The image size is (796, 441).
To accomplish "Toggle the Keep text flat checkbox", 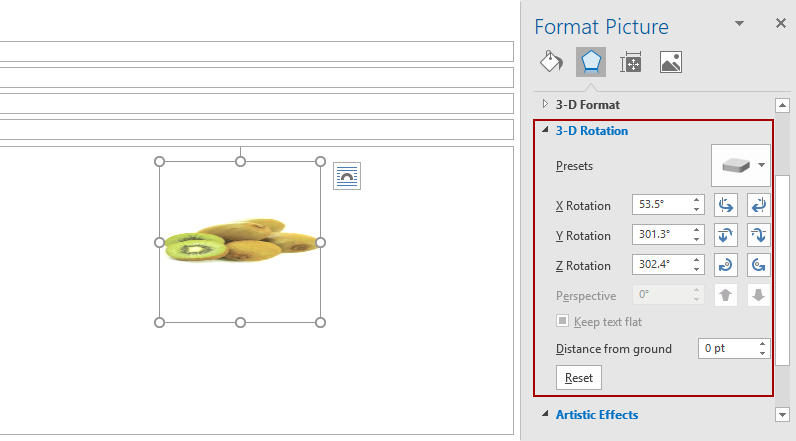I will 562,321.
